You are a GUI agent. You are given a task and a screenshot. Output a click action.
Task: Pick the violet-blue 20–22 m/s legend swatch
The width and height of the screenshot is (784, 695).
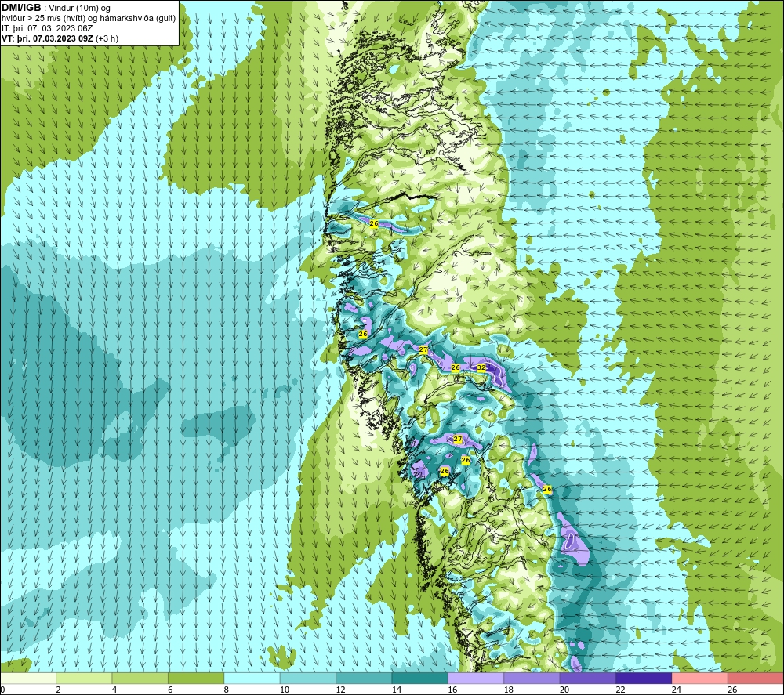[x=588, y=678]
